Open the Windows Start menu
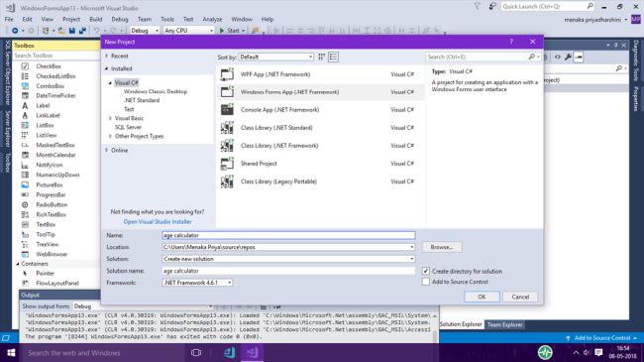 click(x=11, y=352)
